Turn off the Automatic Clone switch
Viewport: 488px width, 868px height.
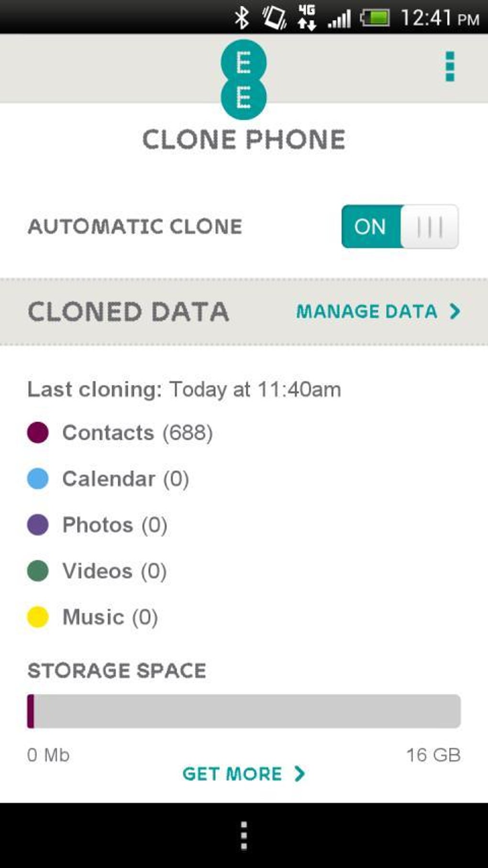399,227
